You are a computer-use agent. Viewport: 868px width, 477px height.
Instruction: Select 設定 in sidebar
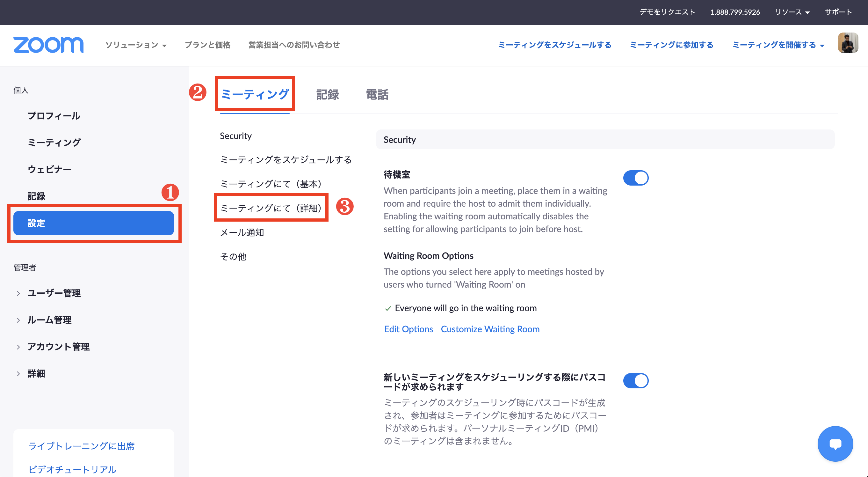[x=94, y=223]
